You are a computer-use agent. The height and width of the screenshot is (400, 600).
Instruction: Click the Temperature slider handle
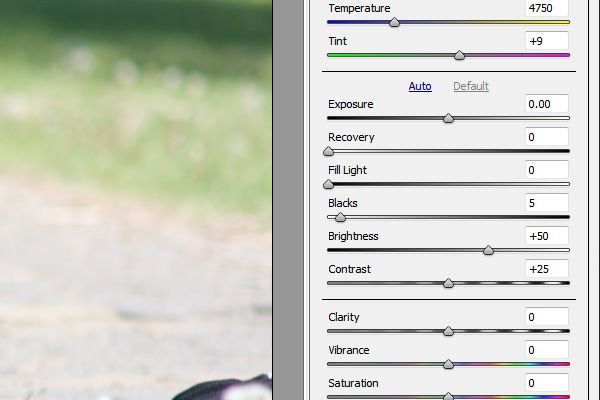pyautogui.click(x=394, y=23)
